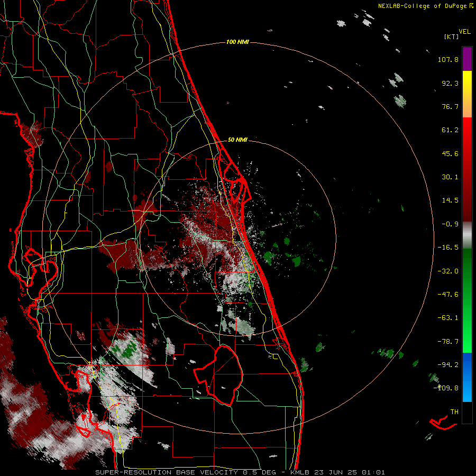Click the 30.1 value on the velocity scale
The height and width of the screenshot is (476, 476).
[450, 177]
